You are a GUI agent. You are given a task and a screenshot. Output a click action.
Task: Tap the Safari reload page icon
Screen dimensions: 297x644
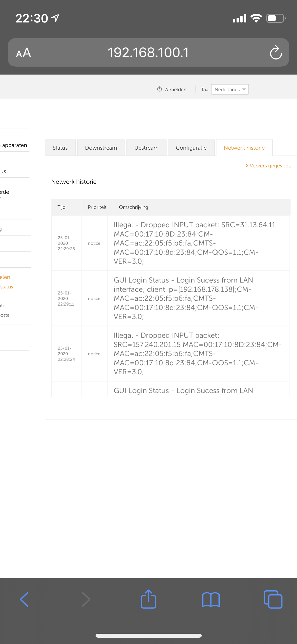[276, 53]
